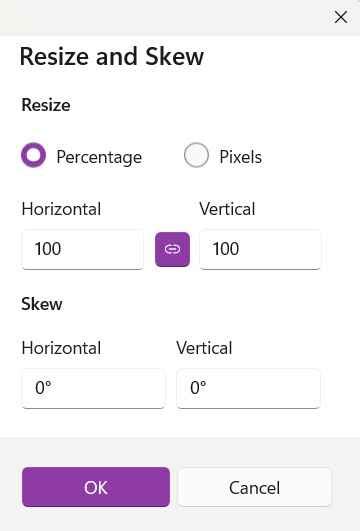Dismiss the dialog with Cancel
This screenshot has height=531, width=360.
pos(255,487)
